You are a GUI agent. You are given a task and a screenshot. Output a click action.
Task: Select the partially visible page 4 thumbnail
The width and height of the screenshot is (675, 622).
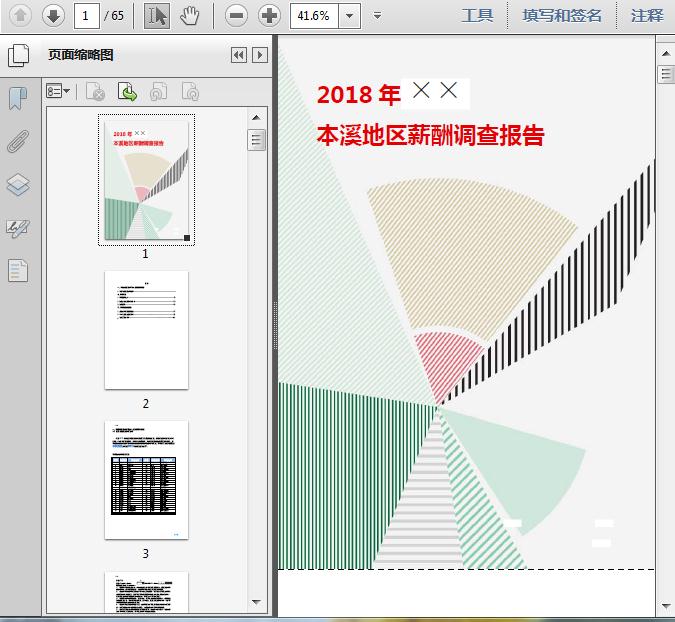146,592
